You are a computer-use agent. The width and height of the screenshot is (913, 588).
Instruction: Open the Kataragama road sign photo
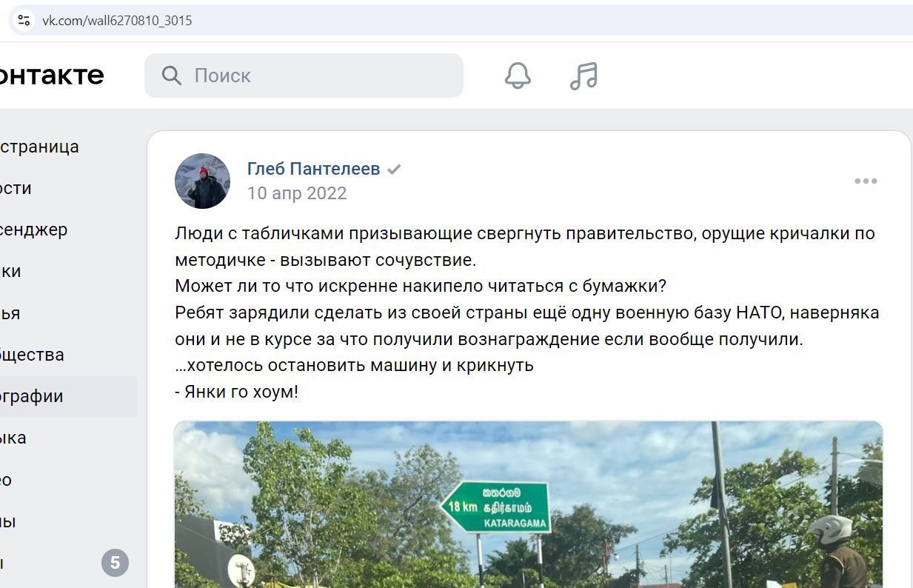[x=529, y=504]
